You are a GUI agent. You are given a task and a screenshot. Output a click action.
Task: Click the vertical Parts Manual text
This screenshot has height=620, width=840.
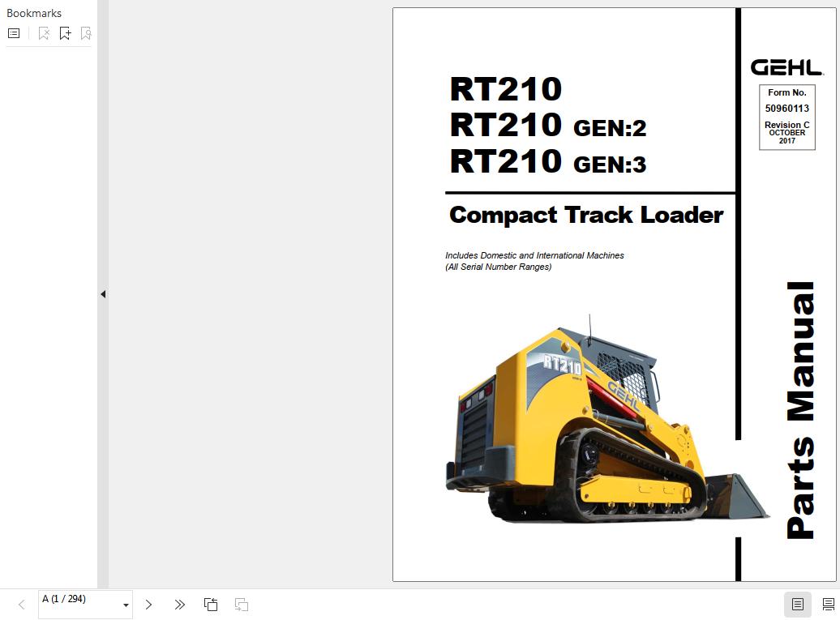800,410
